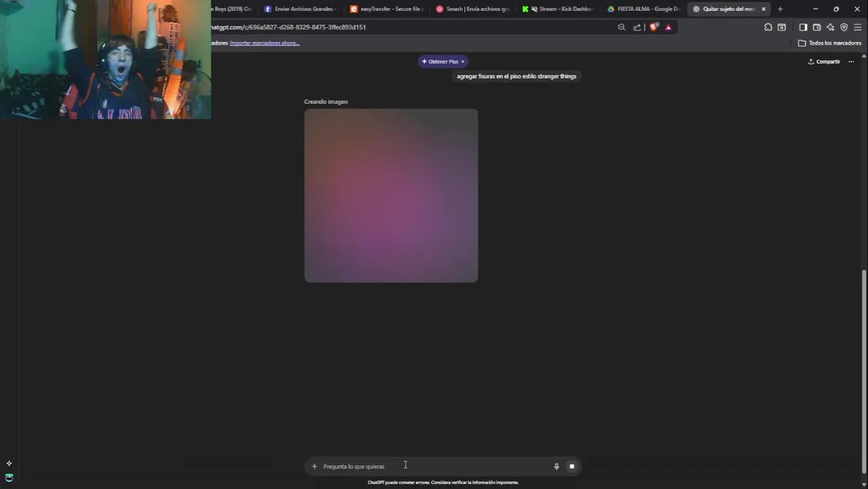
Task: Switch to the Enviar Archivos Grandes tab
Action: [299, 9]
